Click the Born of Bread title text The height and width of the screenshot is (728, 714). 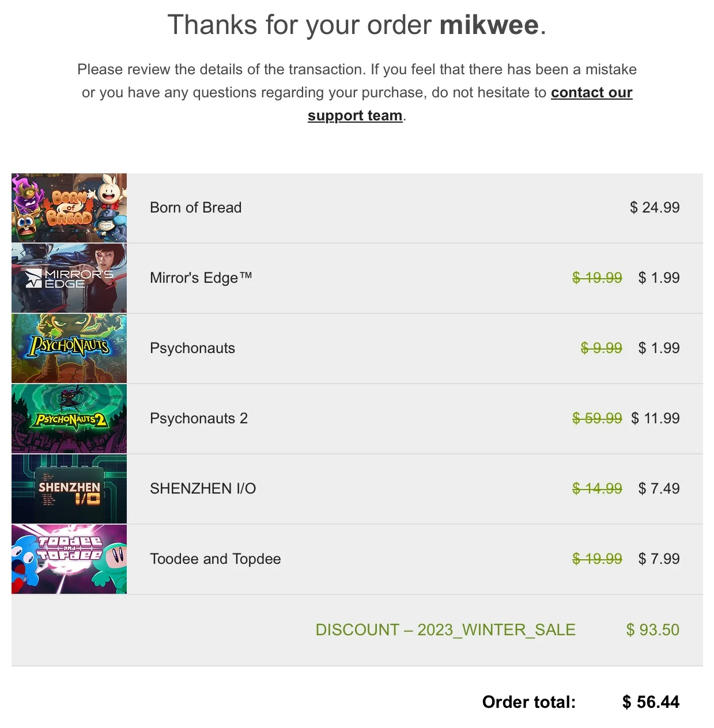click(196, 207)
